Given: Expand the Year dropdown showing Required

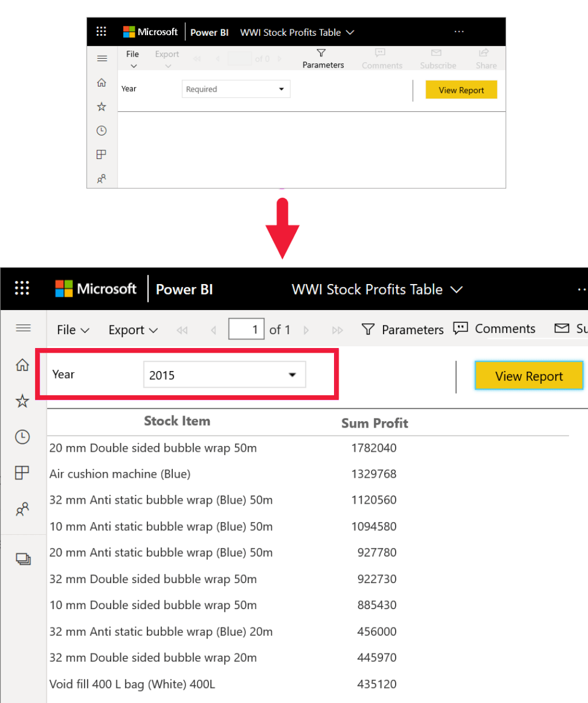Looking at the screenshot, I should coord(236,89).
